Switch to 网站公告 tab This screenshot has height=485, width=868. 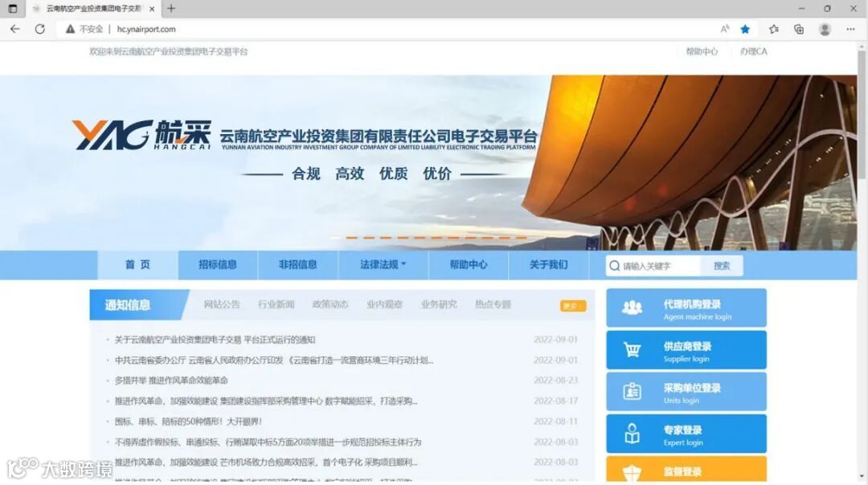[222, 304]
